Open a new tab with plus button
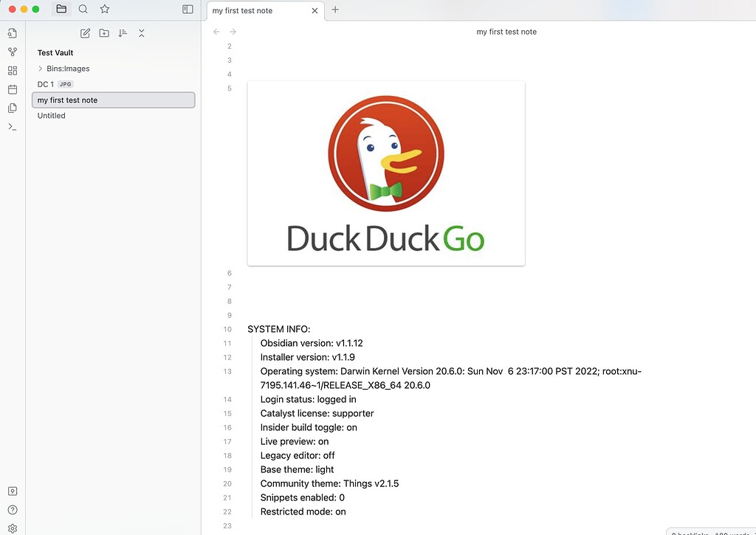756x535 pixels. [335, 10]
